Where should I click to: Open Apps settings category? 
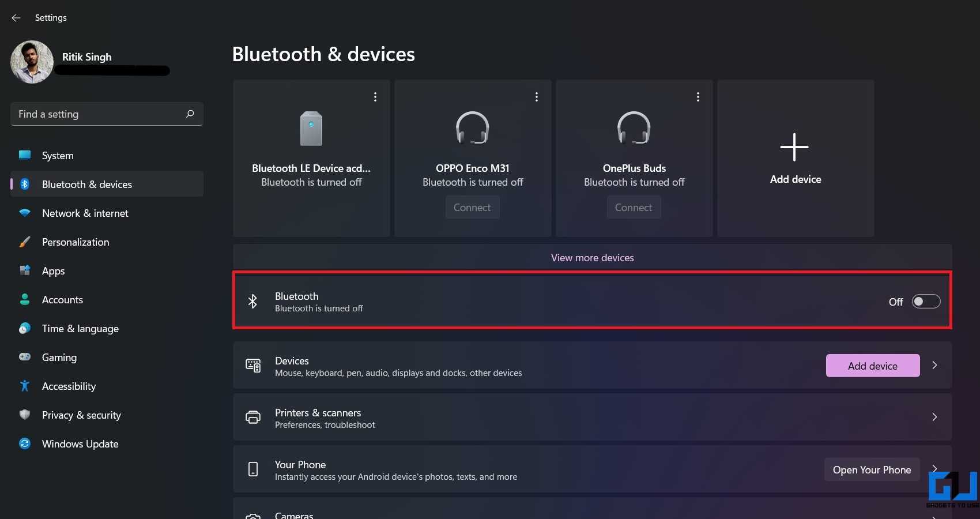(x=107, y=271)
